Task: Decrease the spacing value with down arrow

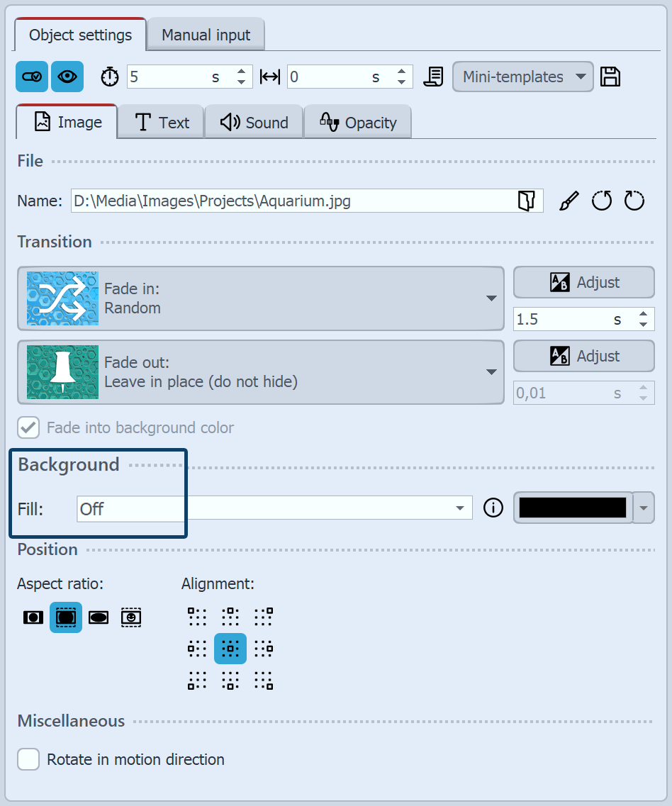Action: [401, 82]
